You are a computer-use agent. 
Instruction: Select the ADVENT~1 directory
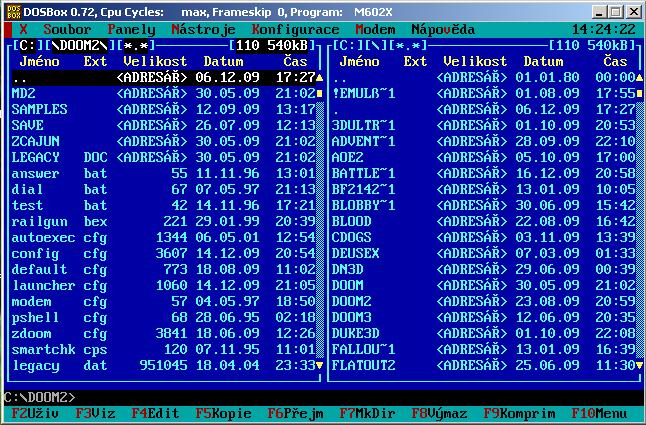tap(483, 141)
